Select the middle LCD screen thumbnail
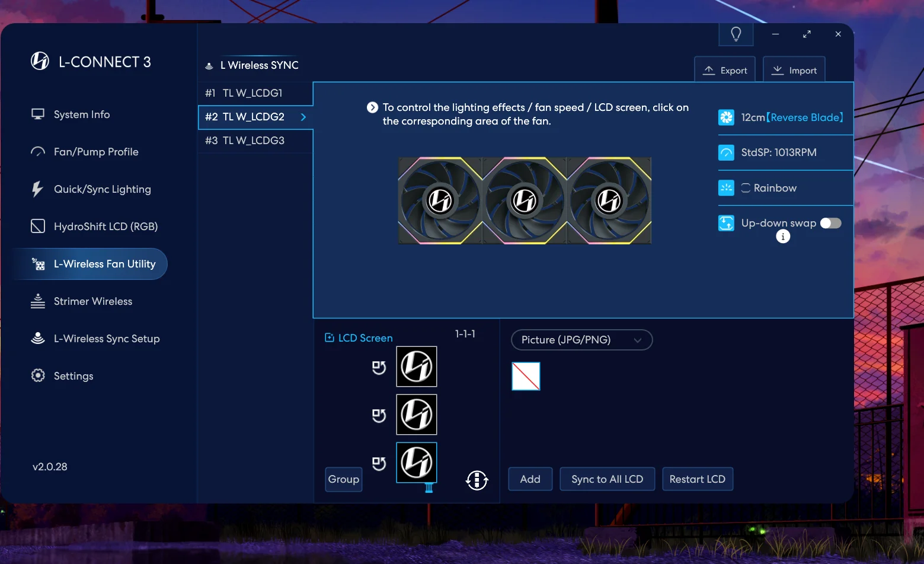 tap(417, 415)
